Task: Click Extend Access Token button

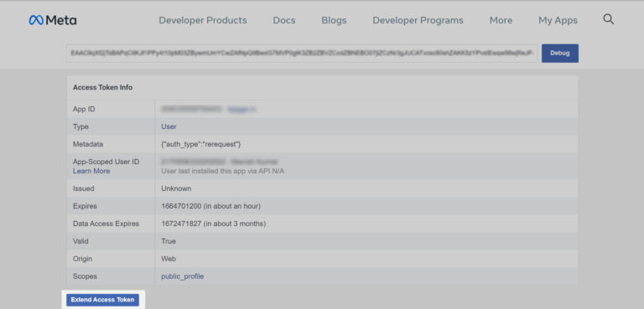Action: (x=102, y=300)
